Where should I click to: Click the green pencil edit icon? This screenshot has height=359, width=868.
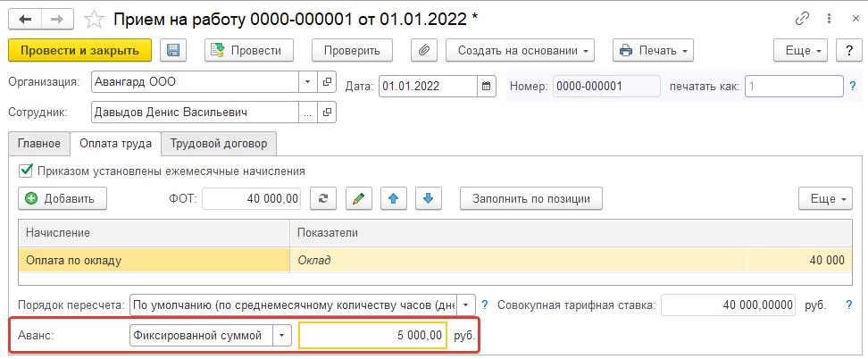(357, 197)
